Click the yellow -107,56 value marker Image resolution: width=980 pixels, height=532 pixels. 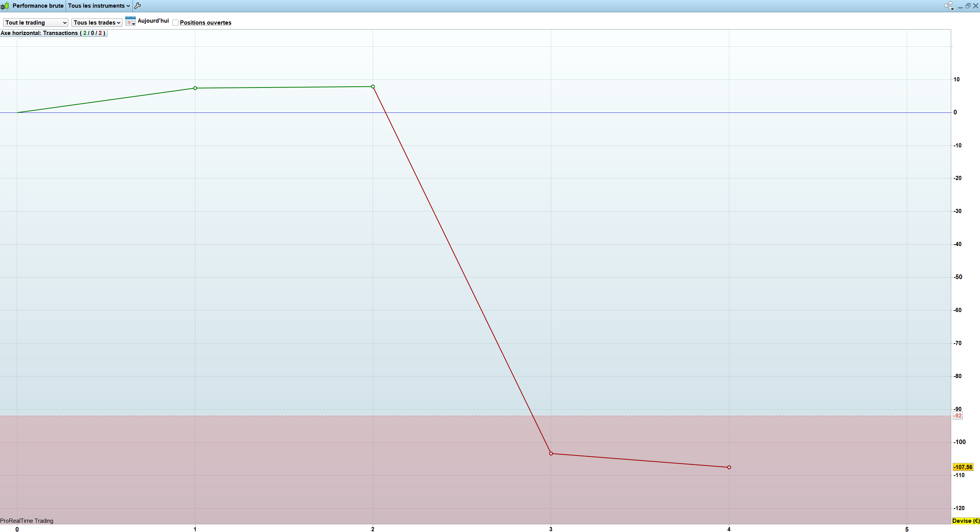pos(963,467)
